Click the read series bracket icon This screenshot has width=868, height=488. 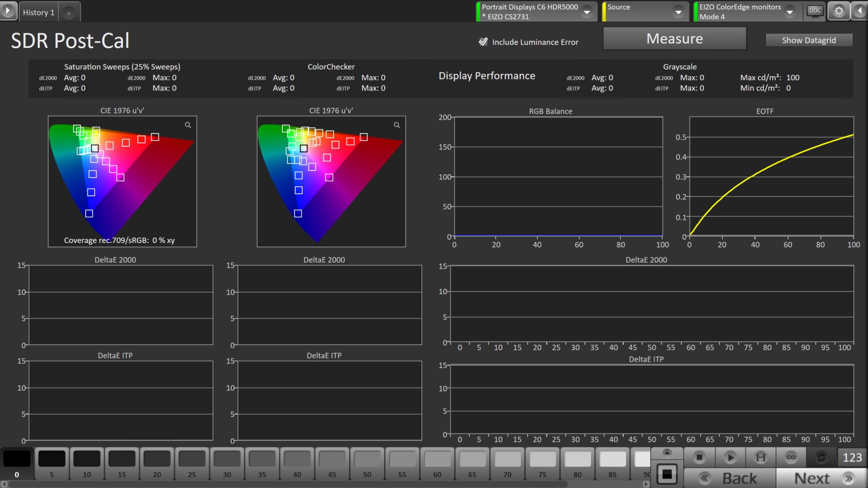point(761,457)
